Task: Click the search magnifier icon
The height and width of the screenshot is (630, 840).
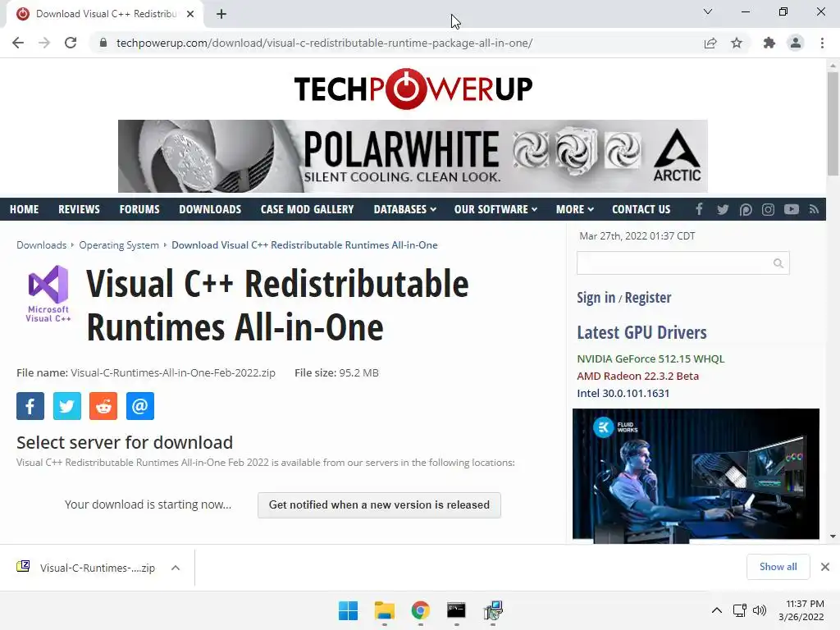Action: (778, 263)
